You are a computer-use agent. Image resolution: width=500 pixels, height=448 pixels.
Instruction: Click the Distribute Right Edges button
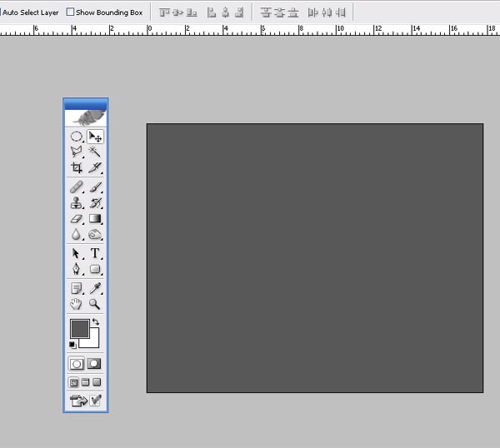click(x=341, y=12)
